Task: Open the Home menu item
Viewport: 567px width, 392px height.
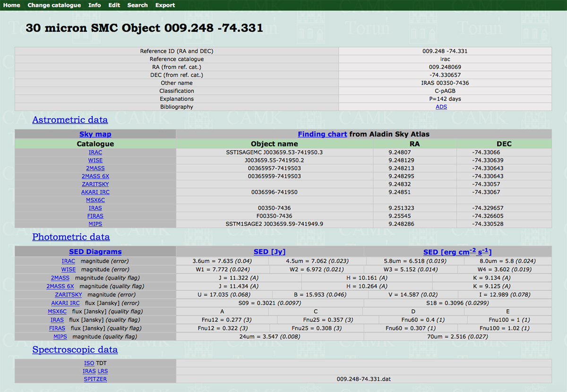Action: coord(12,5)
